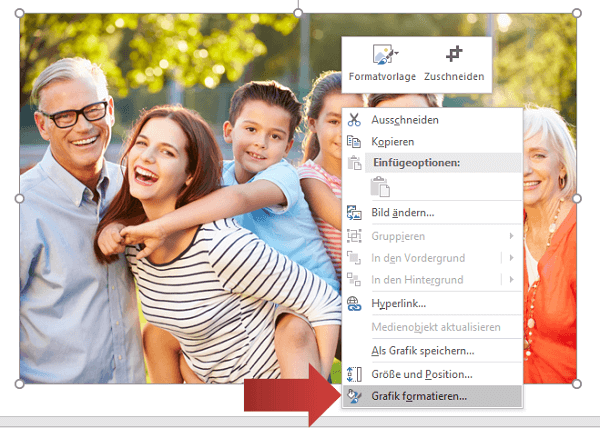Click the Formatvorlage label in mini toolbar
Screen dimensions: 600x428
[382, 76]
